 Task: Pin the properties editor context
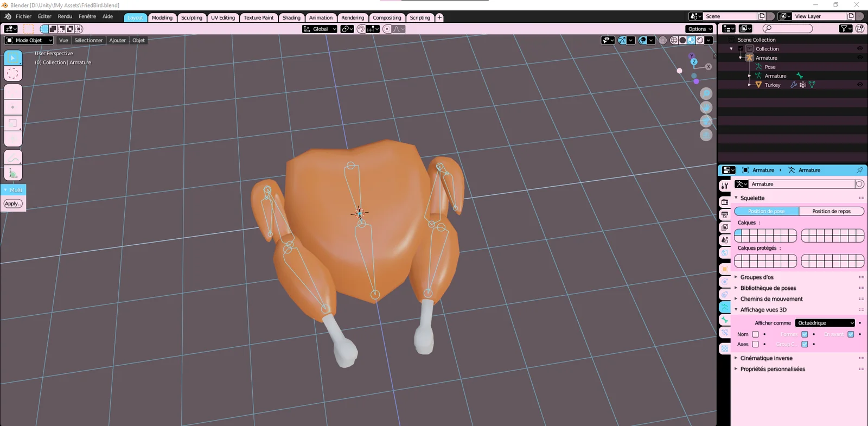[859, 170]
